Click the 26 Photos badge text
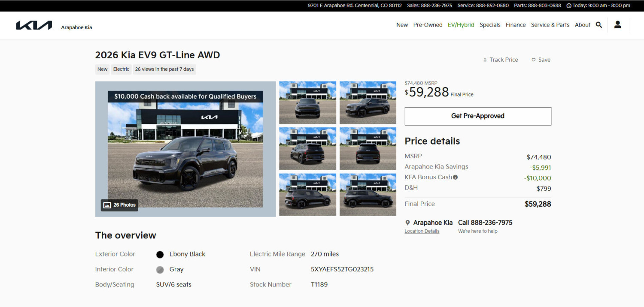644x307 pixels. click(x=125, y=205)
